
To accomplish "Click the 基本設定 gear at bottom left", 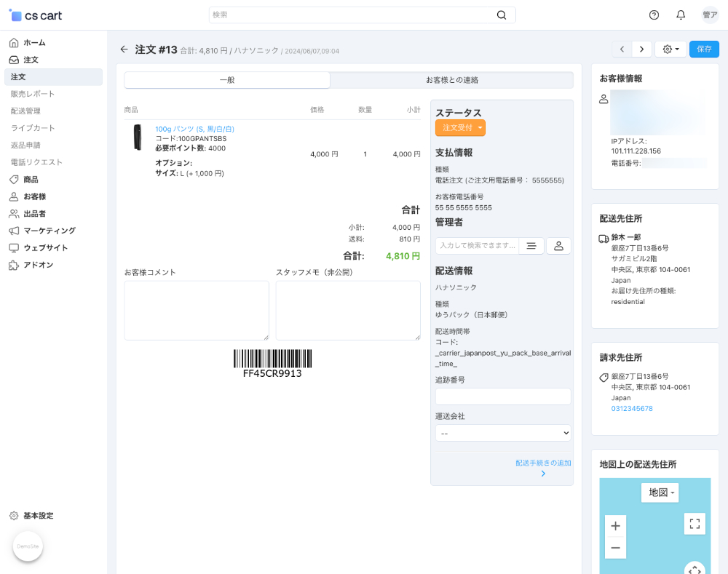I will [13, 515].
